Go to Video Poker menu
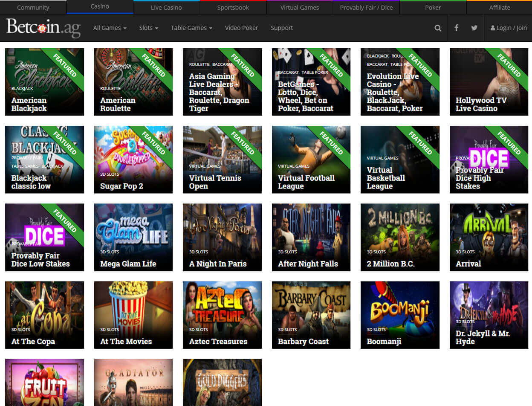 pyautogui.click(x=241, y=28)
